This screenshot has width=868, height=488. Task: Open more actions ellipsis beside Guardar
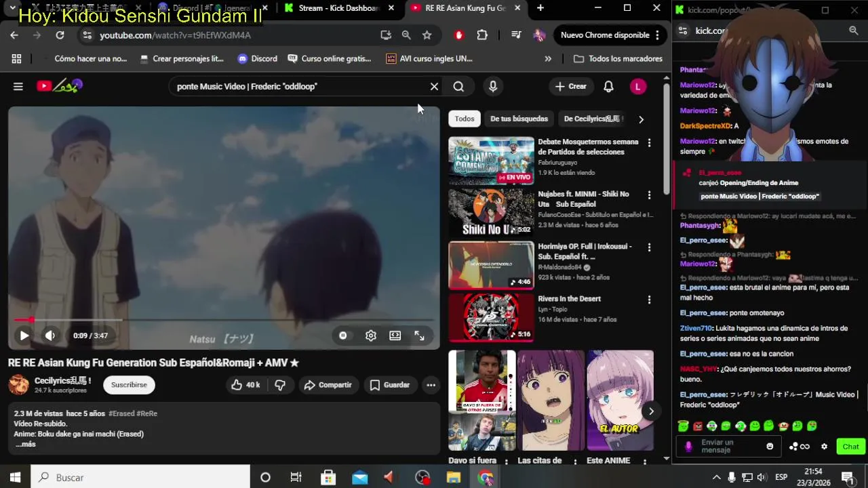(431, 385)
